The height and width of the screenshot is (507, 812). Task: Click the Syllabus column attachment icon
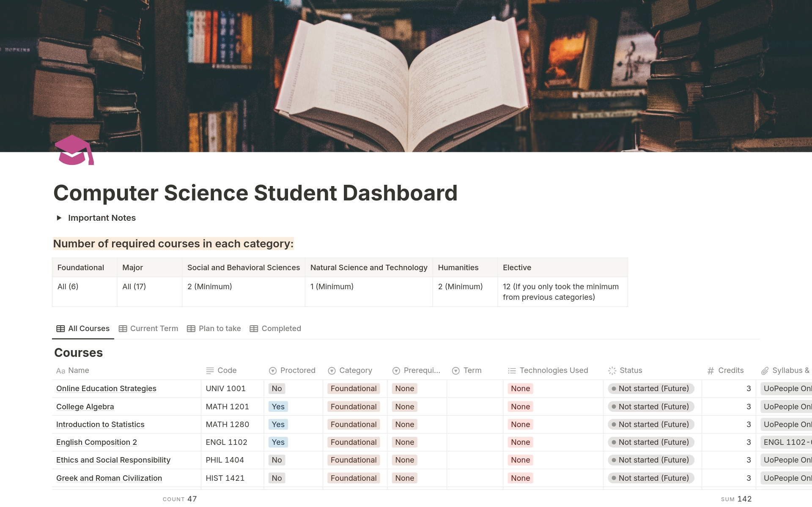(765, 371)
